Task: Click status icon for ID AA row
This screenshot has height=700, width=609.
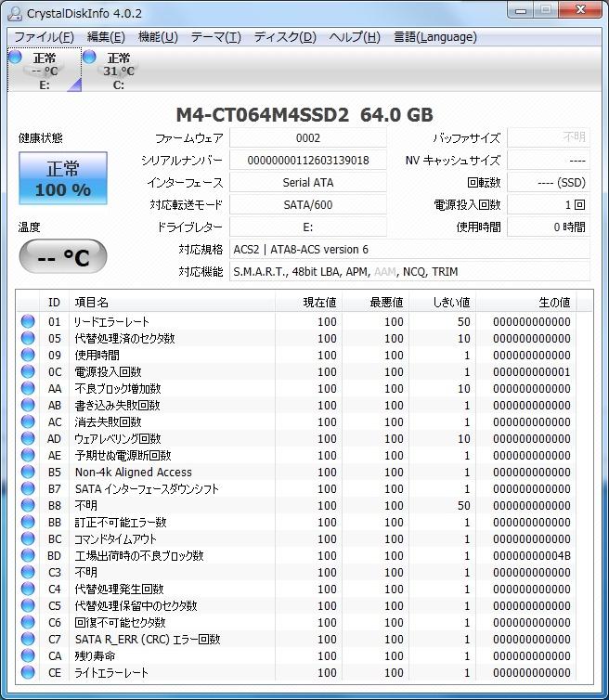Action: click(x=28, y=388)
